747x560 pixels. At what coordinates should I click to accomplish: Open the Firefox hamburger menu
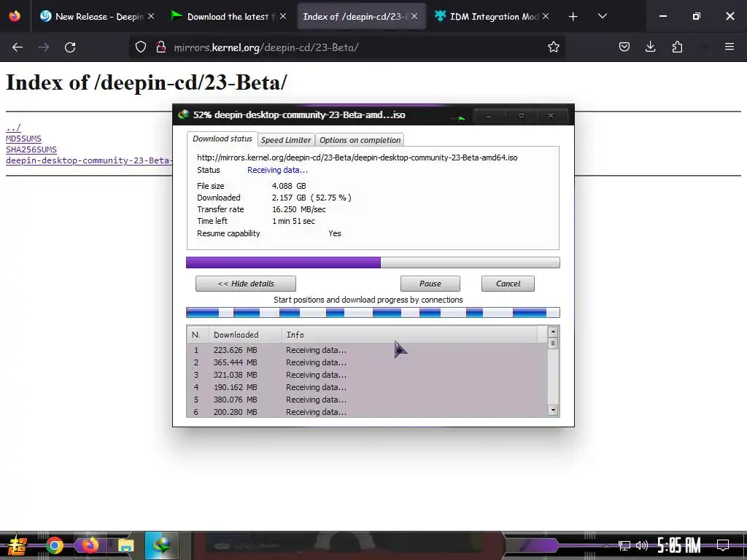pyautogui.click(x=729, y=47)
